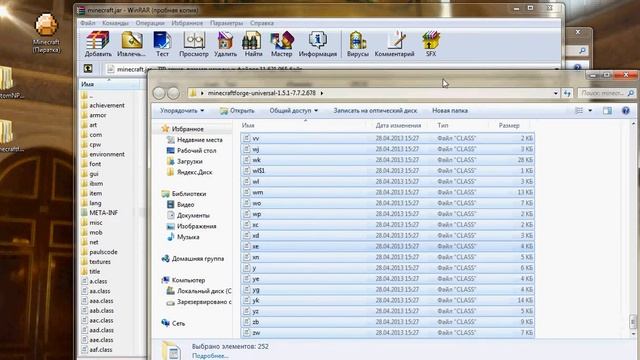The height and width of the screenshot is (360, 640).
Task: Click the Добавить (Add) icon in WinRAR
Action: (98, 44)
